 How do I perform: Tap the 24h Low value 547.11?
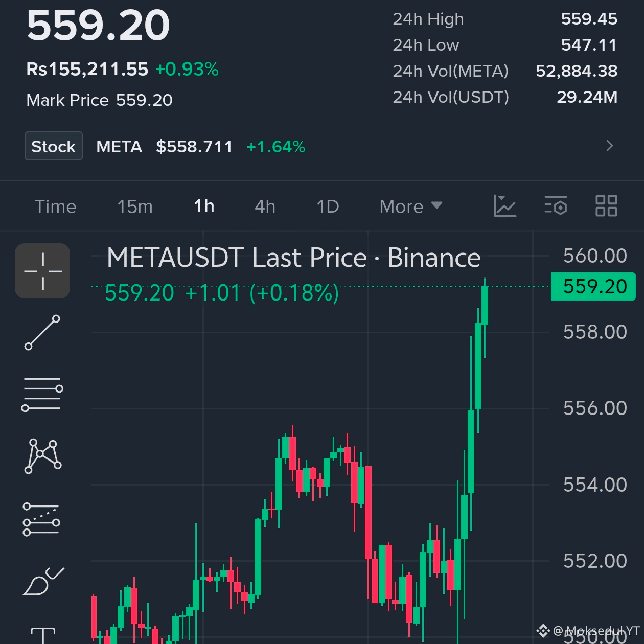(x=589, y=45)
